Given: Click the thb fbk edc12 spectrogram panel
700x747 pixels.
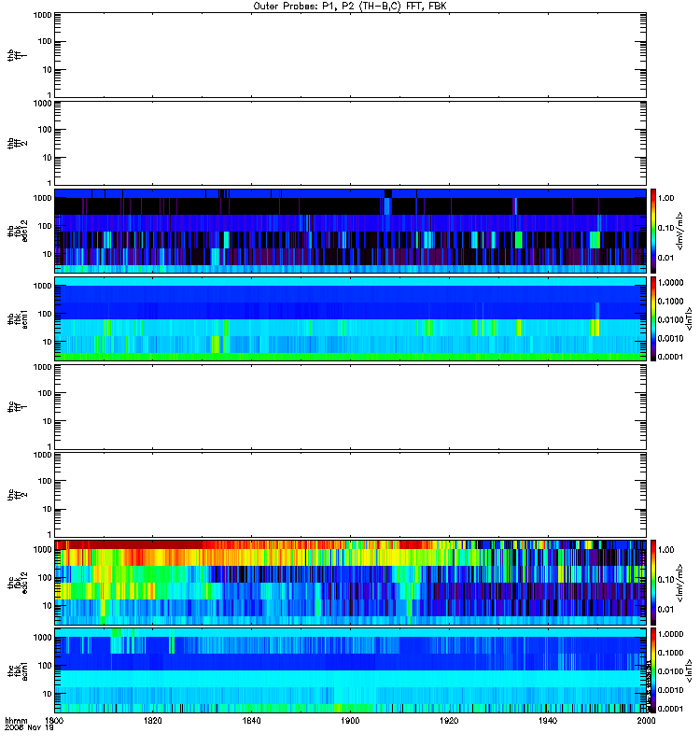Looking at the screenshot, I should tap(350, 231).
